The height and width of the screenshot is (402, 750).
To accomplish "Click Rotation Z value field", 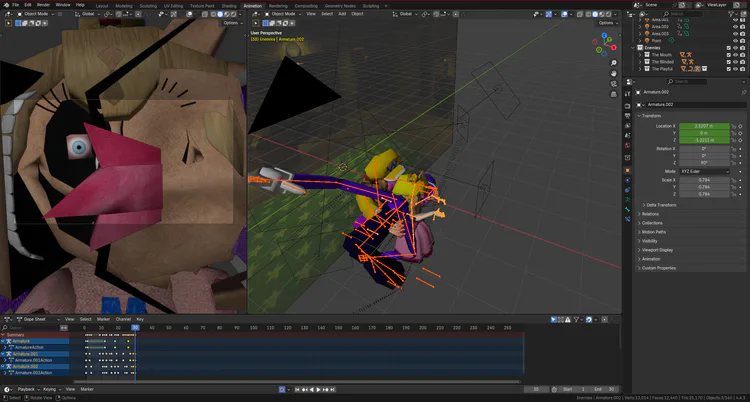I will point(705,163).
